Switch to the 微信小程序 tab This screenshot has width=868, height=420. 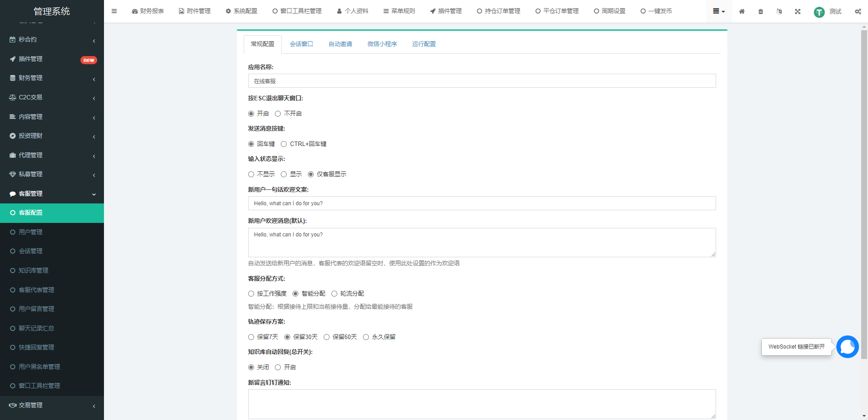(382, 44)
